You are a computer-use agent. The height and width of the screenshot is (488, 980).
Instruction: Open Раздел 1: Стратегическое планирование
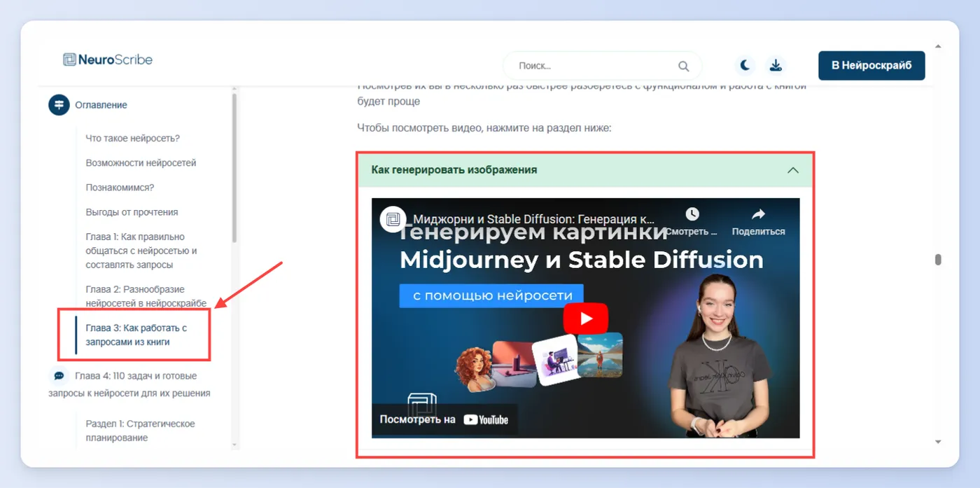click(x=141, y=431)
